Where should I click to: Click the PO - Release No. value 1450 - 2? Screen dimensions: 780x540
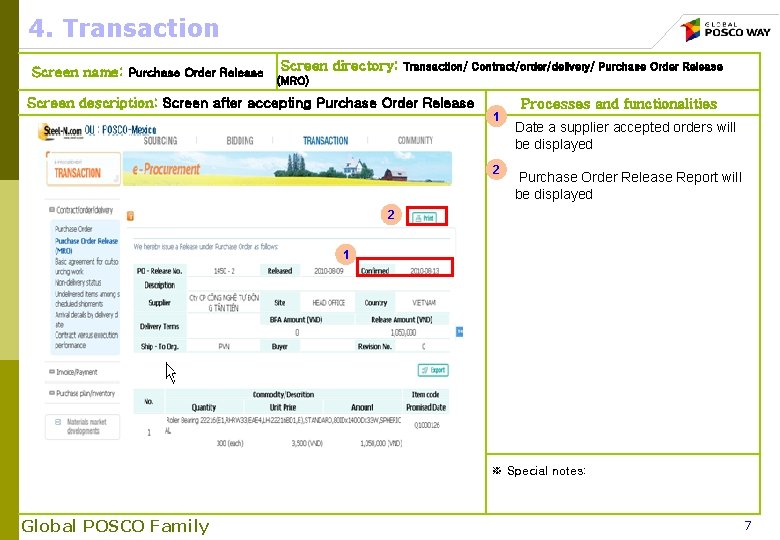(224, 271)
